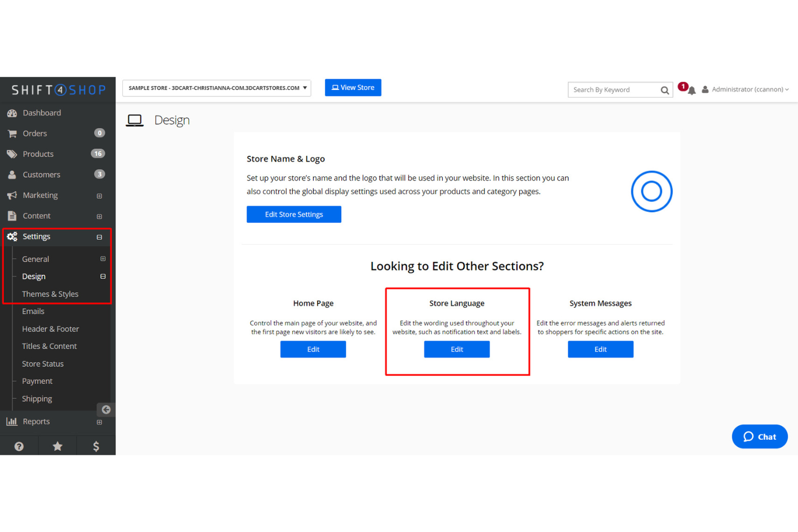
Task: Open Products using the tag icon
Action: coord(12,154)
